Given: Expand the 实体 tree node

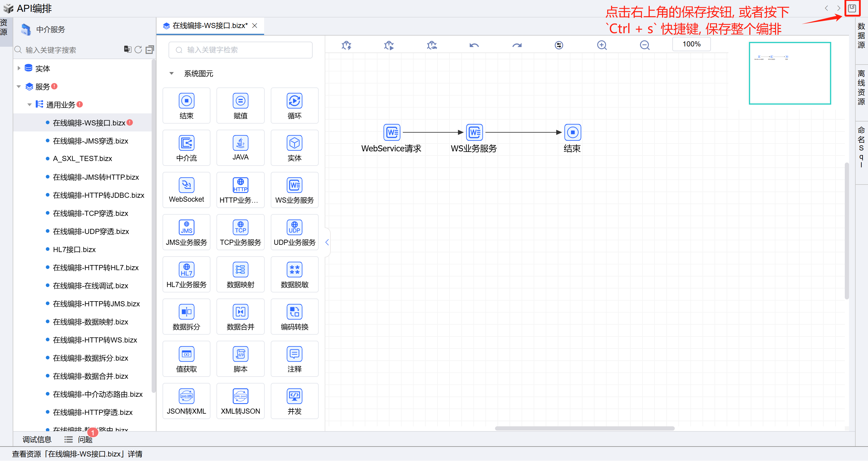Looking at the screenshot, I should point(19,68).
